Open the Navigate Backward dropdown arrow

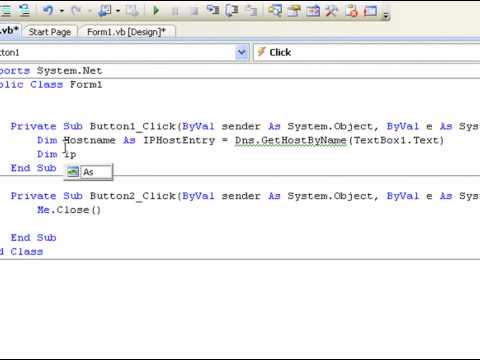point(118,11)
